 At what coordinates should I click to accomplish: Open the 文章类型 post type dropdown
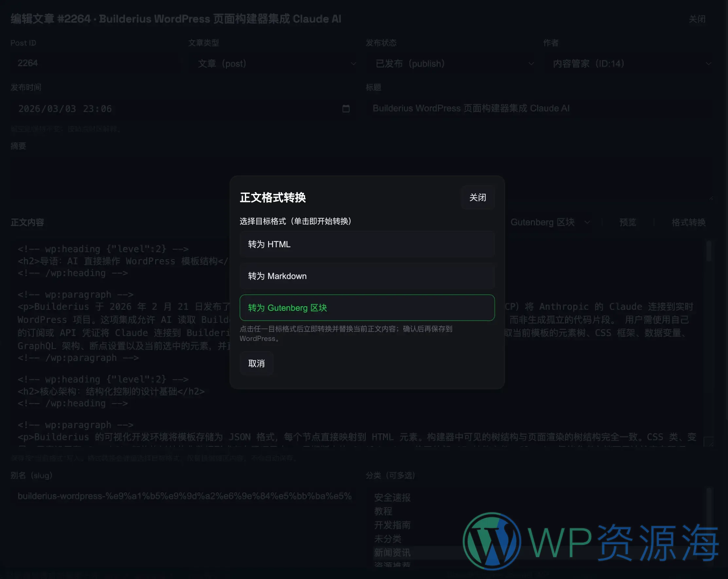click(272, 64)
